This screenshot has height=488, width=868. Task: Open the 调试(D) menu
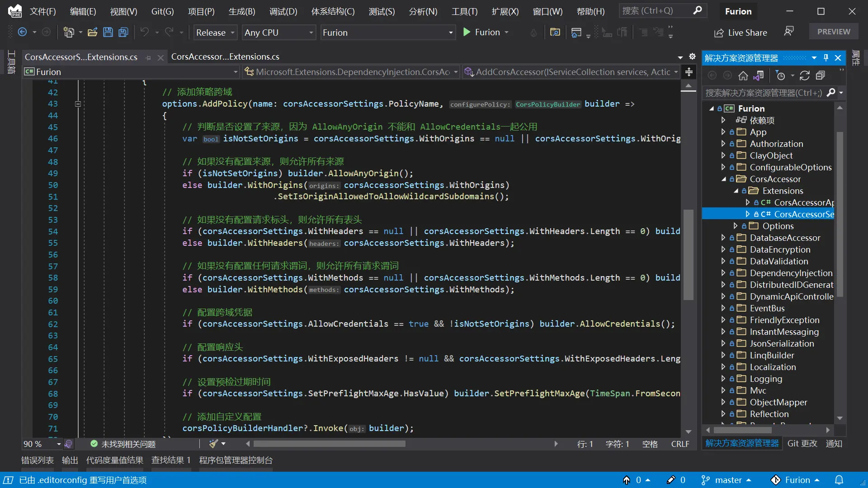pyautogui.click(x=283, y=11)
